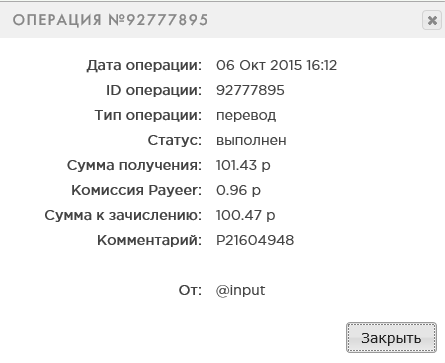Image resolution: width=445 pixels, height=363 pixels.
Task: Click the Тип операции label
Action: click(x=148, y=116)
